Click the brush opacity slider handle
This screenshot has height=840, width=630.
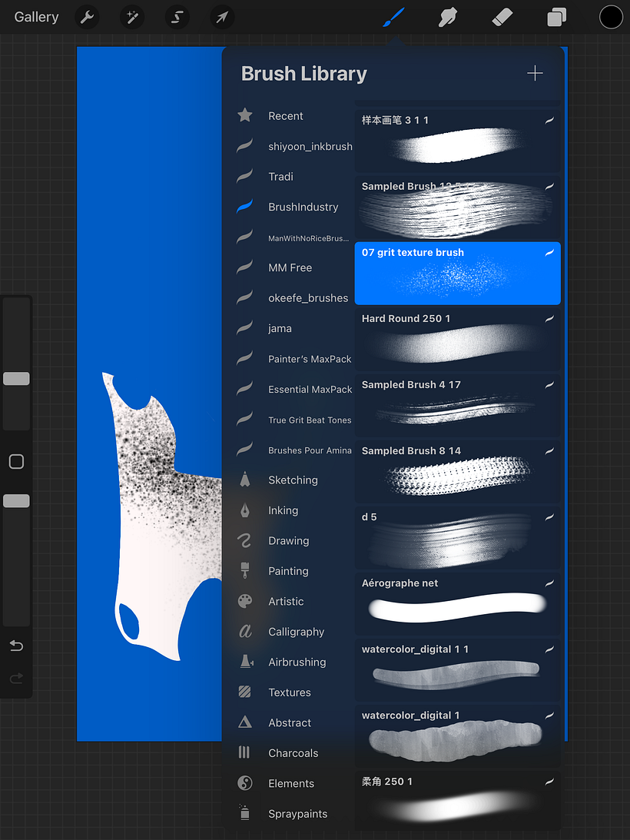click(17, 501)
